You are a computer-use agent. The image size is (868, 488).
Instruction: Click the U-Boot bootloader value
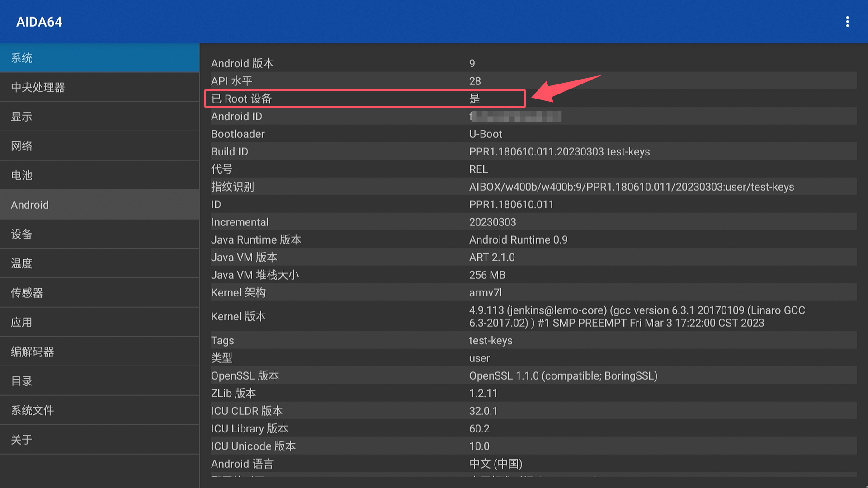click(486, 134)
